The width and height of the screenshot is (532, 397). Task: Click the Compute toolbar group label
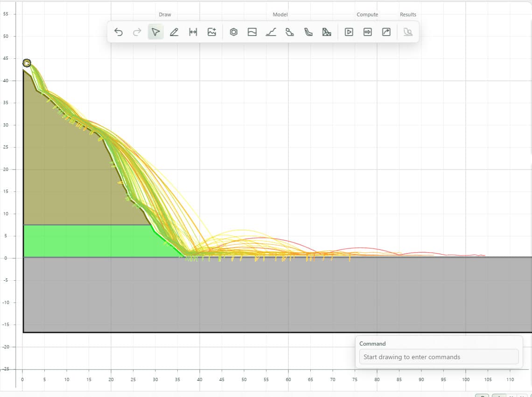point(367,14)
